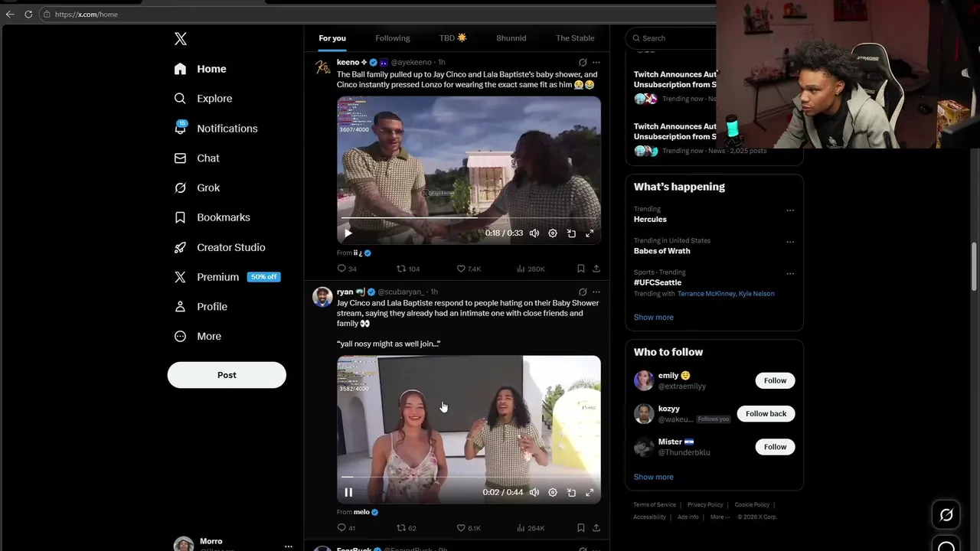Expand the footer More menu

[x=720, y=517]
